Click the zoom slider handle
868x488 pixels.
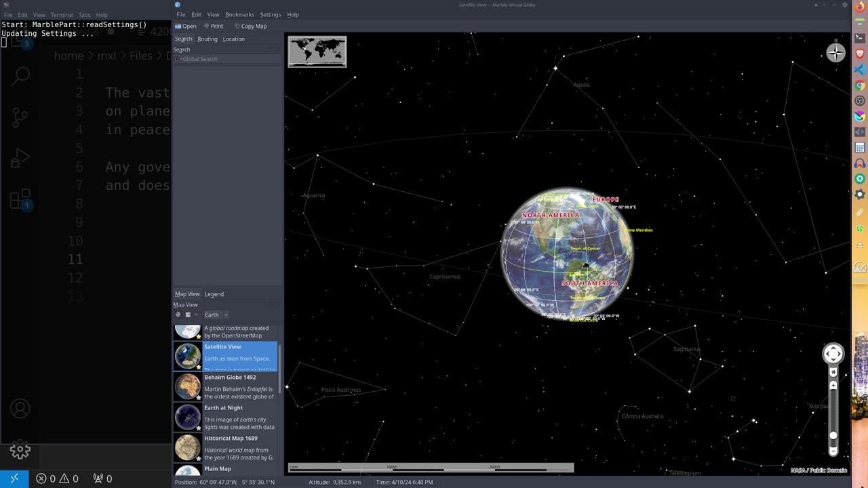tap(833, 436)
